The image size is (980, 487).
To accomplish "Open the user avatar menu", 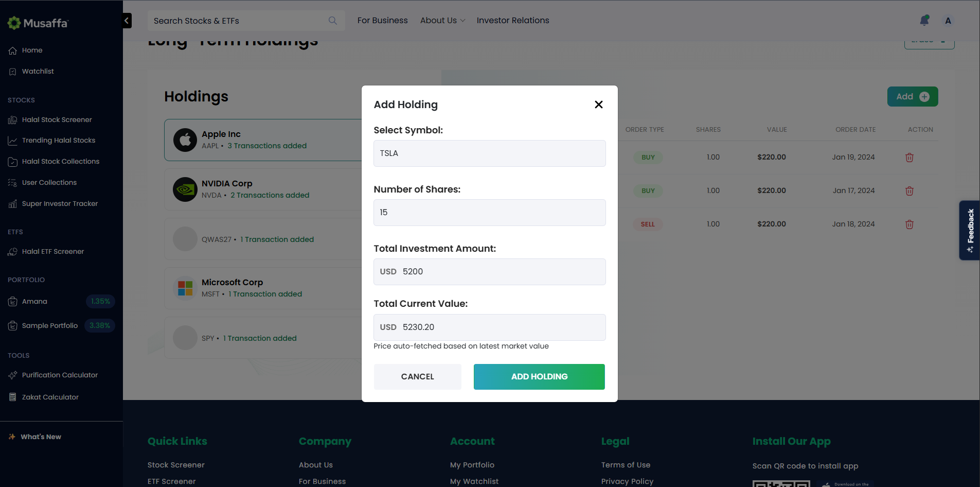I will [948, 21].
